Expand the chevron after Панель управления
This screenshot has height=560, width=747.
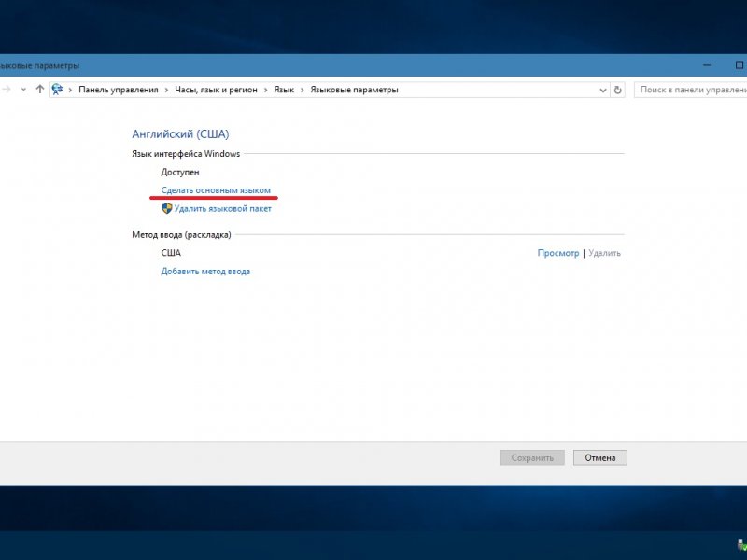click(x=167, y=90)
